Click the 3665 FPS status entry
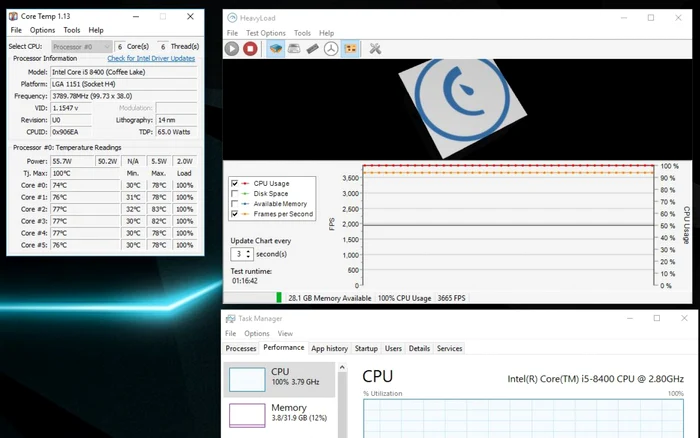Image resolution: width=700 pixels, height=438 pixels. pos(451,298)
